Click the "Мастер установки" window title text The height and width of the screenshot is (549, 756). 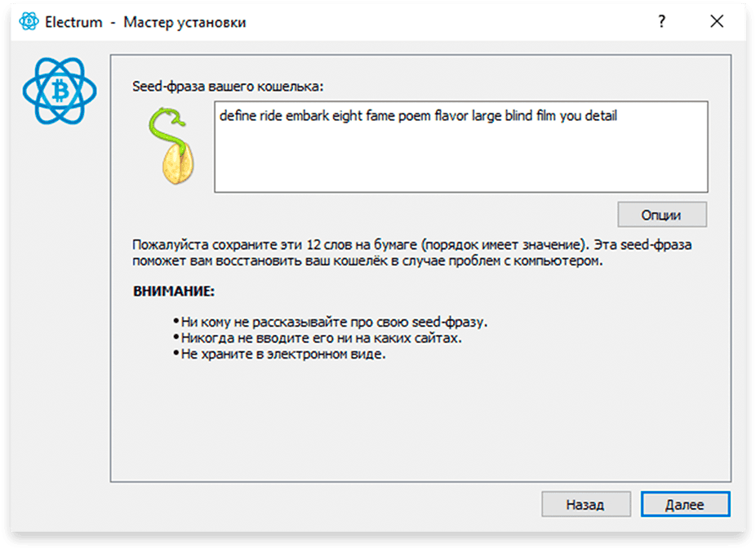(x=185, y=22)
